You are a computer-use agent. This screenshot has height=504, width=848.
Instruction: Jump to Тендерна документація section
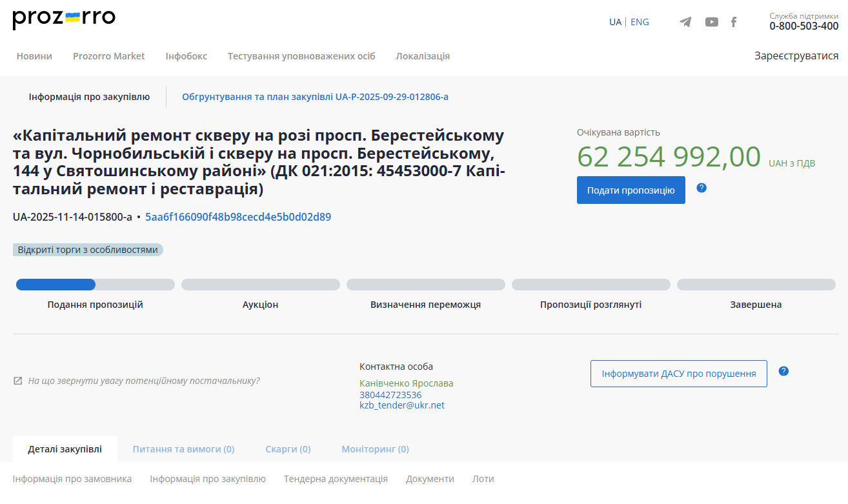pos(336,479)
